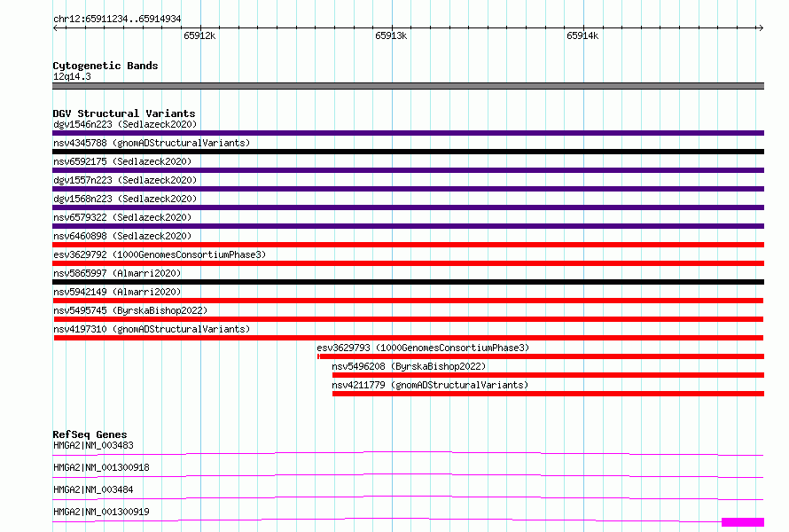The width and height of the screenshot is (789, 532).
Task: Click the HMGA2|NM_001300918 transcript label
Action: [101, 467]
